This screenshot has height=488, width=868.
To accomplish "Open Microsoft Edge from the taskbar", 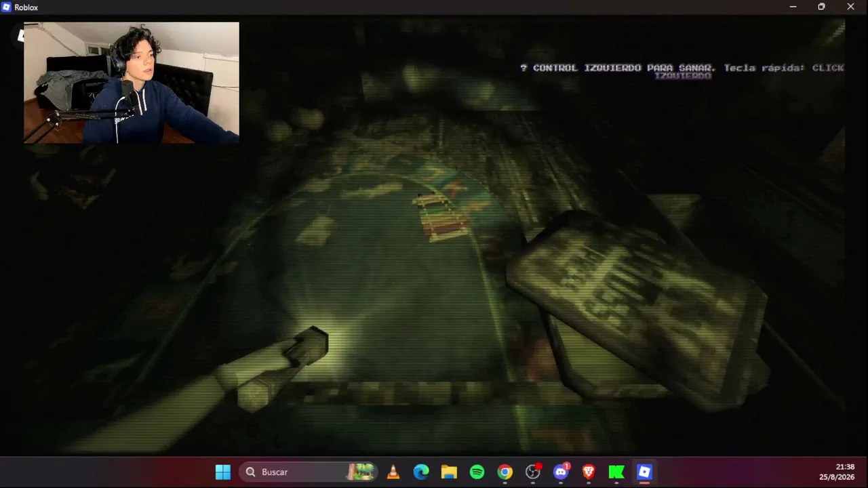I will tap(421, 472).
